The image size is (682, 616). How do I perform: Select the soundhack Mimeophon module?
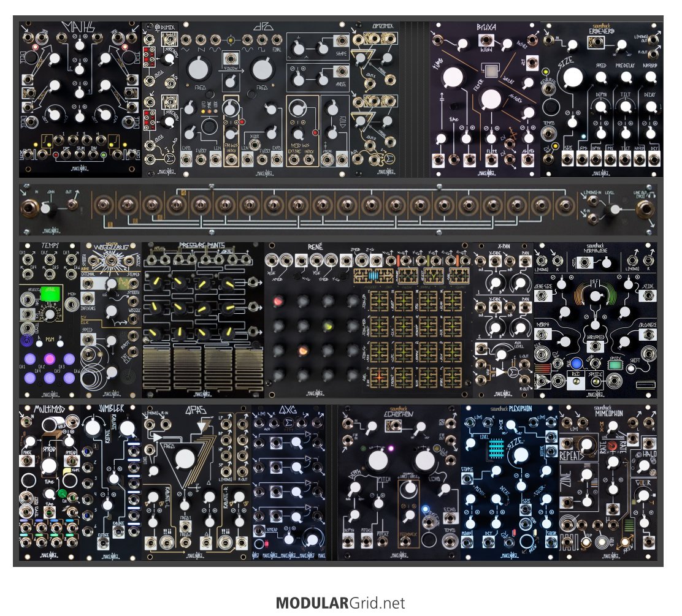[608, 482]
